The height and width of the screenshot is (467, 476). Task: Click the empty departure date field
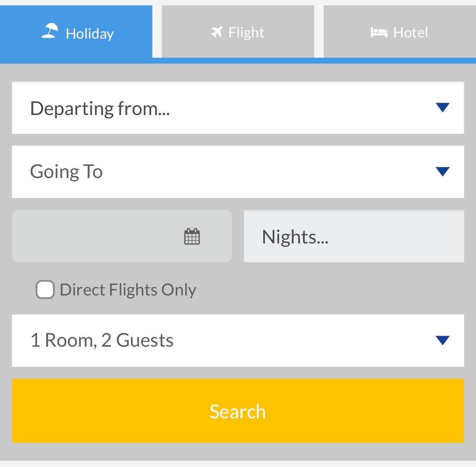pyautogui.click(x=122, y=236)
